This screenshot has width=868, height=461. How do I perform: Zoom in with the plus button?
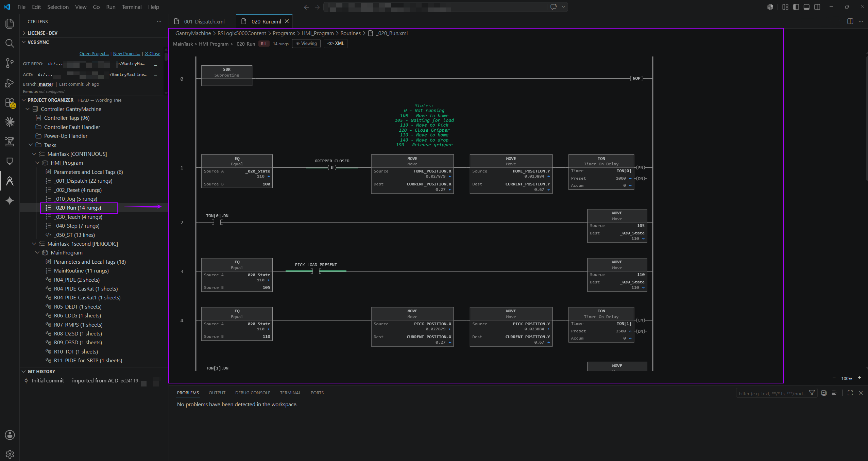[860, 378]
